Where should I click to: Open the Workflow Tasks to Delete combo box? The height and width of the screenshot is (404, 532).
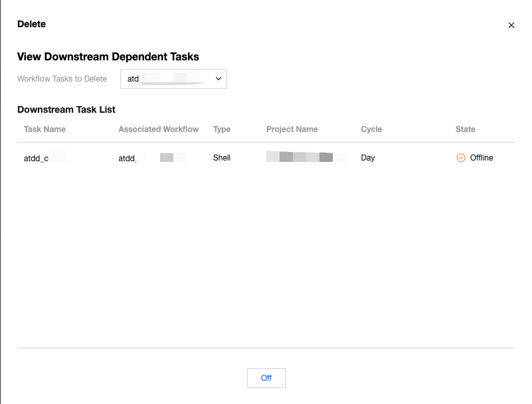[x=173, y=79]
